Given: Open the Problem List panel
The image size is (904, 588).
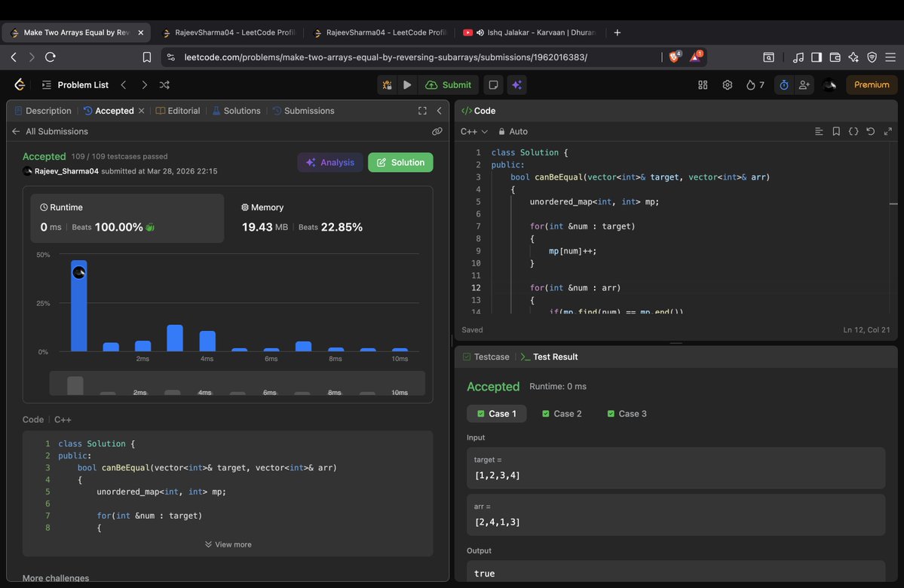Looking at the screenshot, I should 75,84.
